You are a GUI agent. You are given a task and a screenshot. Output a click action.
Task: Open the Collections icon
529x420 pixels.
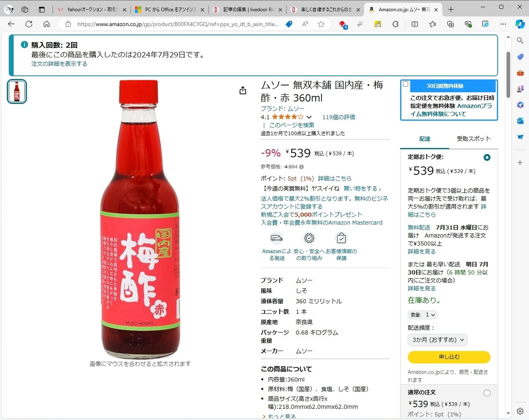click(450, 24)
